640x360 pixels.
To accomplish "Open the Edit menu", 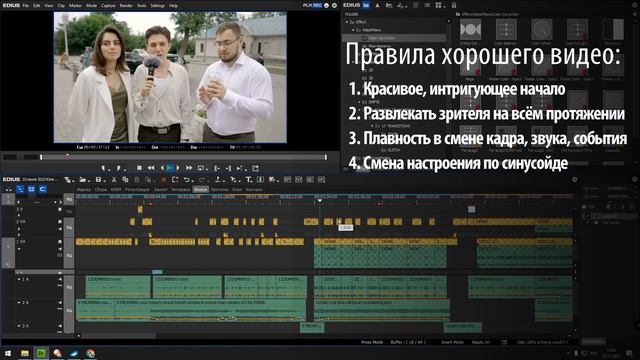I will pos(37,6).
